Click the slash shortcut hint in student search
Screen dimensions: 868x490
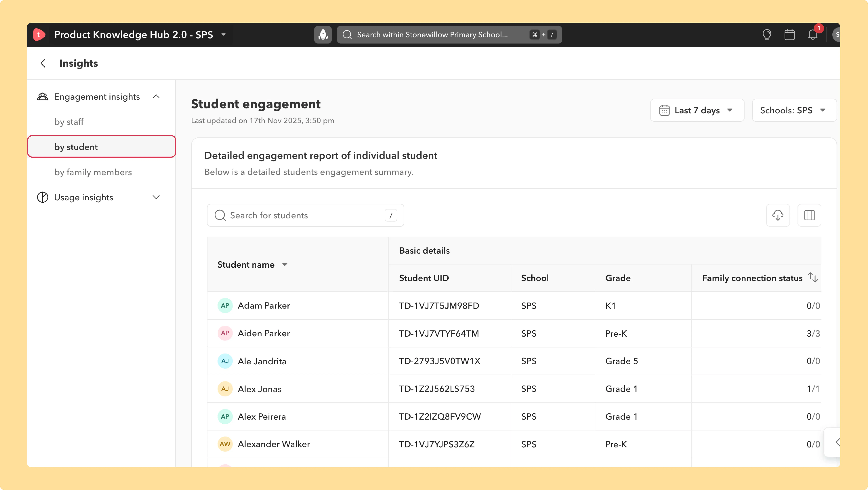pyautogui.click(x=391, y=215)
